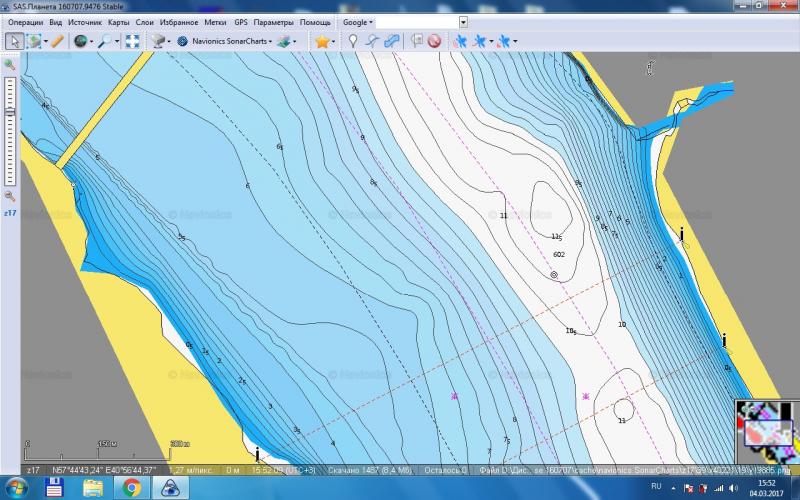The height and width of the screenshot is (500, 800).
Task: Toggle GPS receiver connection icon
Action: coord(460,42)
